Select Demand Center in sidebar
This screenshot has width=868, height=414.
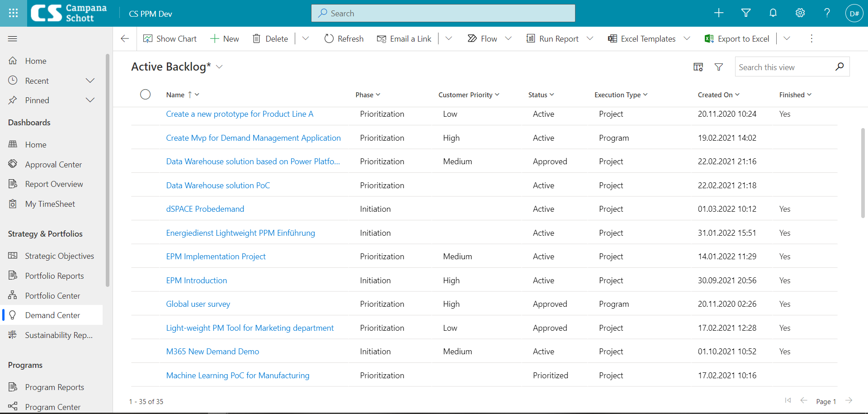point(52,315)
